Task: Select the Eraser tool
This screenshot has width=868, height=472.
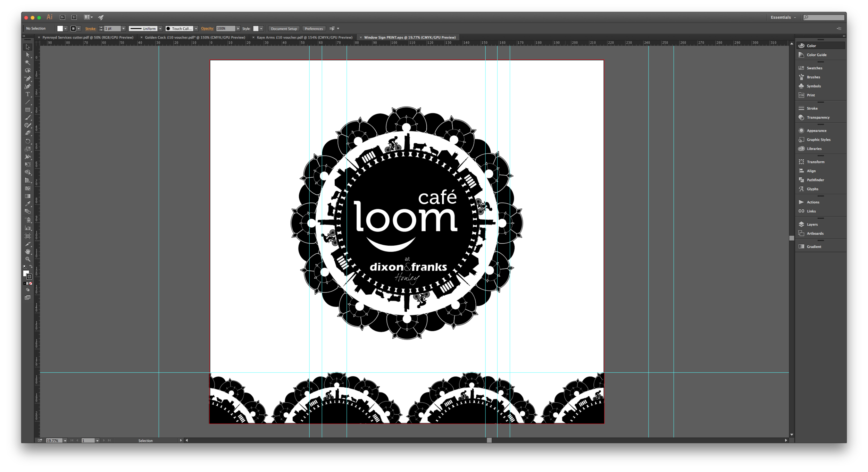Action: pyautogui.click(x=28, y=133)
